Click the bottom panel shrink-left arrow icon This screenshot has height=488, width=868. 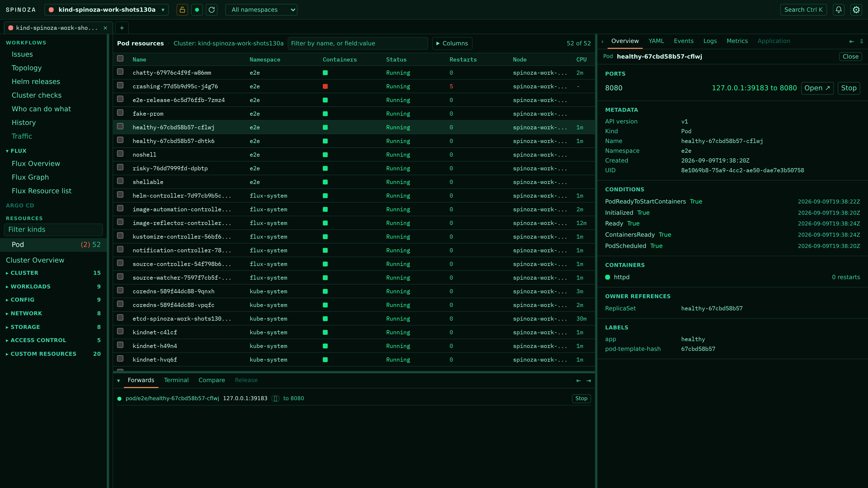pyautogui.click(x=579, y=381)
